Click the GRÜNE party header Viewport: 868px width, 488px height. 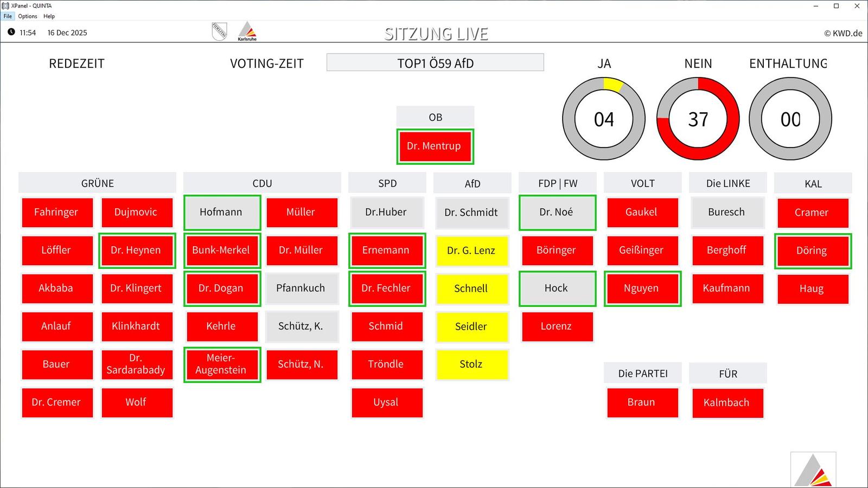[x=97, y=183]
